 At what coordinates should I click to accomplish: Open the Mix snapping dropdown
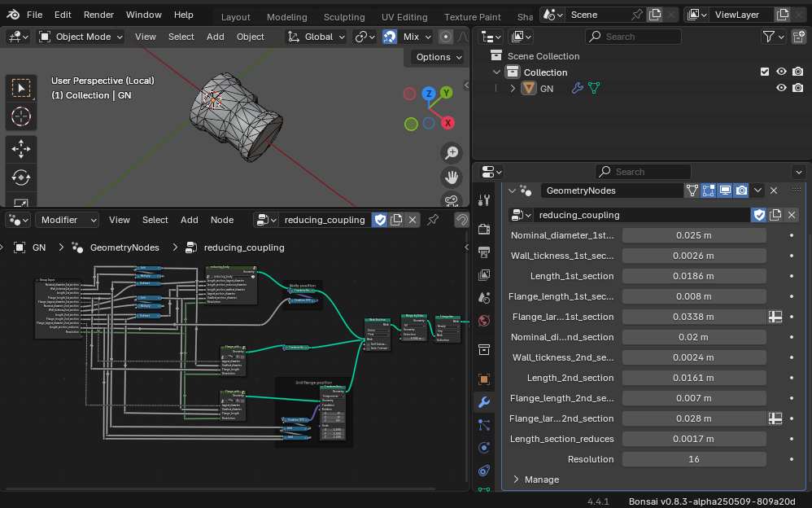point(415,37)
